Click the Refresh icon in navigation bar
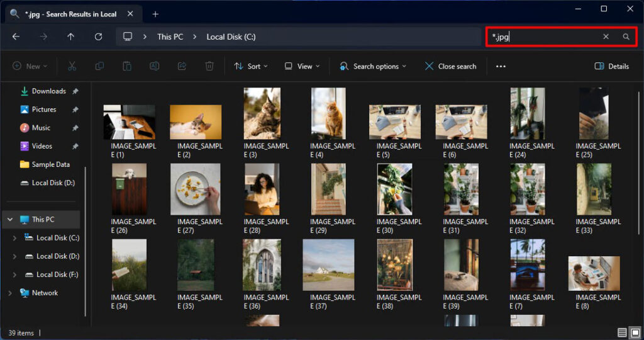 [x=98, y=37]
